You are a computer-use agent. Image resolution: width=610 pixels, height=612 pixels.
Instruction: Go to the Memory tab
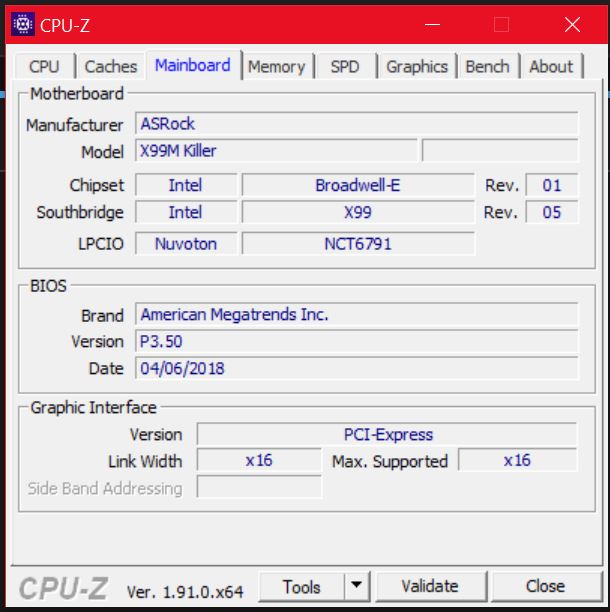click(277, 66)
